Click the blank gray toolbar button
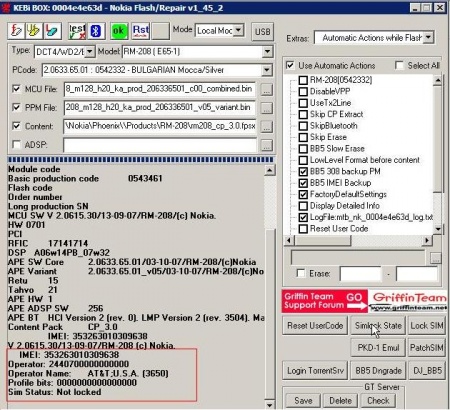This screenshot has width=450, height=410. click(161, 31)
